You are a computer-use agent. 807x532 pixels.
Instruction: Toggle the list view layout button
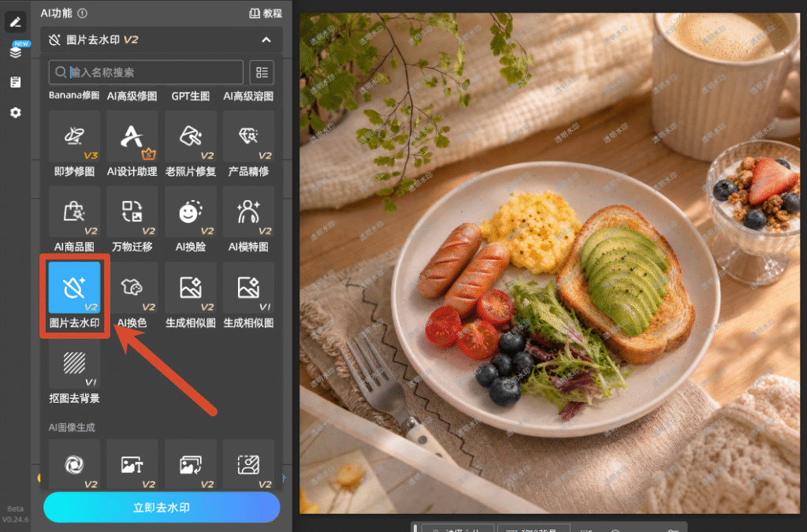pyautogui.click(x=262, y=72)
